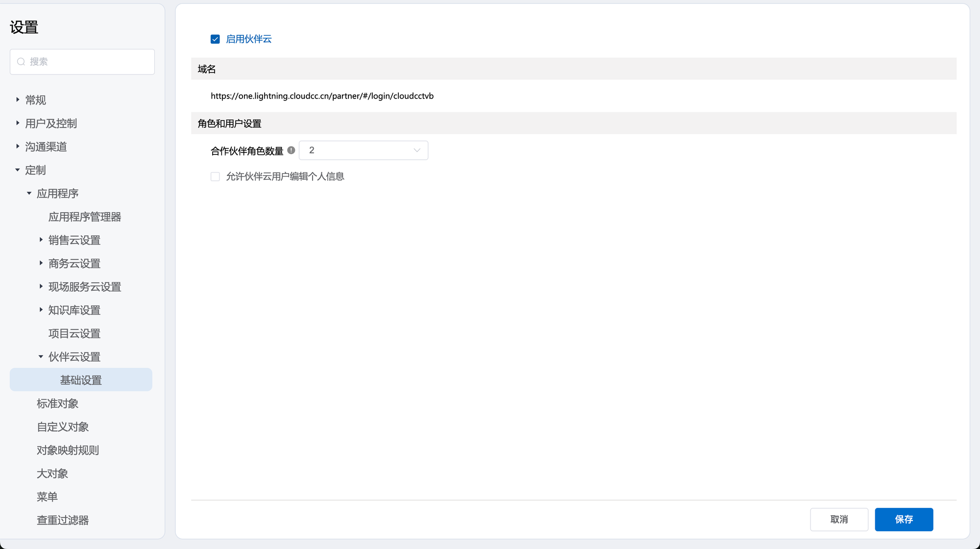Expand the 沟通渠道 arrow
Image resolution: width=980 pixels, height=549 pixels.
tap(18, 147)
